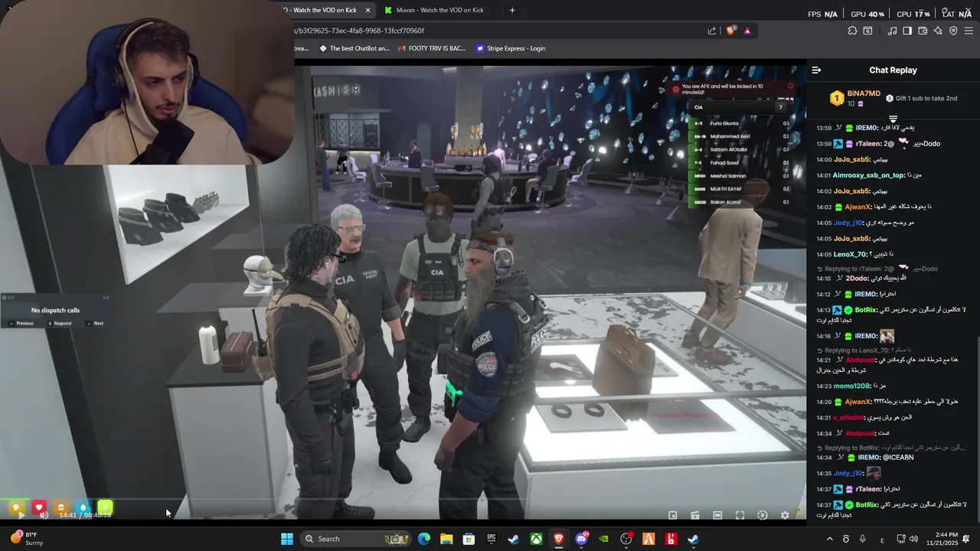Show hidden system tray icons
Image resolution: width=980 pixels, height=551 pixels.
[x=829, y=539]
